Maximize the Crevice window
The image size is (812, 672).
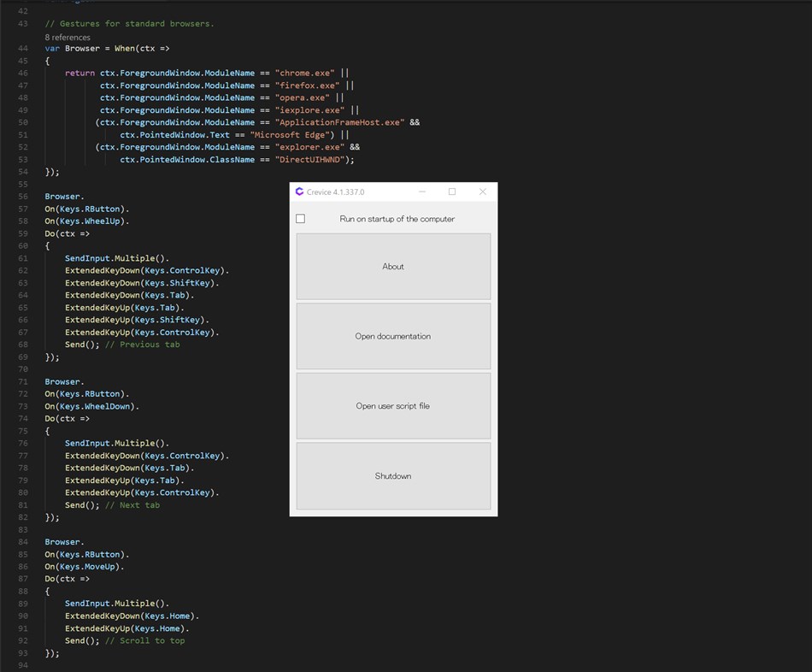(x=452, y=192)
